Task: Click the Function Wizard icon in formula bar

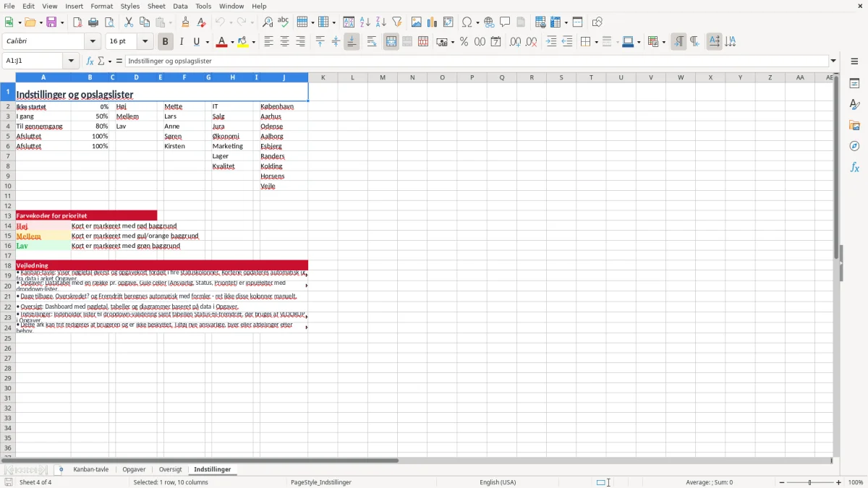Action: click(90, 61)
